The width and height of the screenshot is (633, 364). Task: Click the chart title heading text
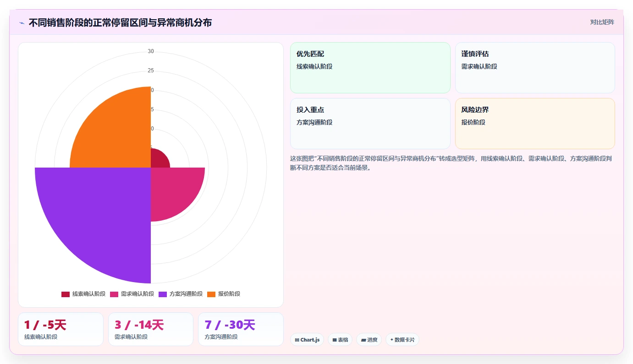point(120,22)
